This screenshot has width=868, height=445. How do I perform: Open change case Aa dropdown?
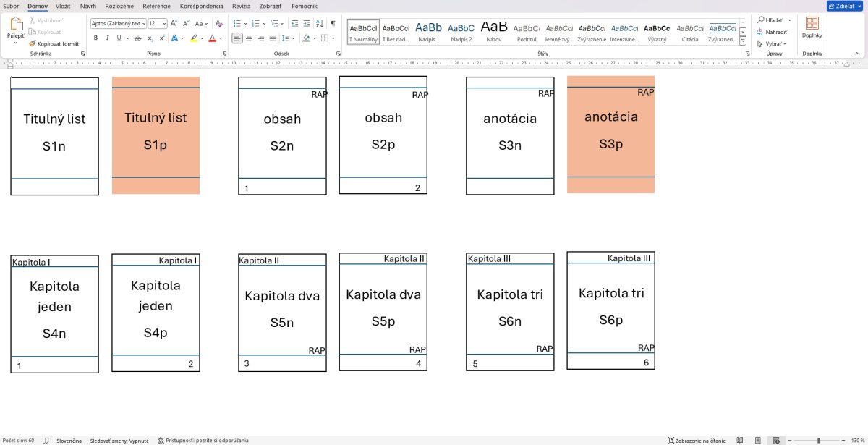201,23
